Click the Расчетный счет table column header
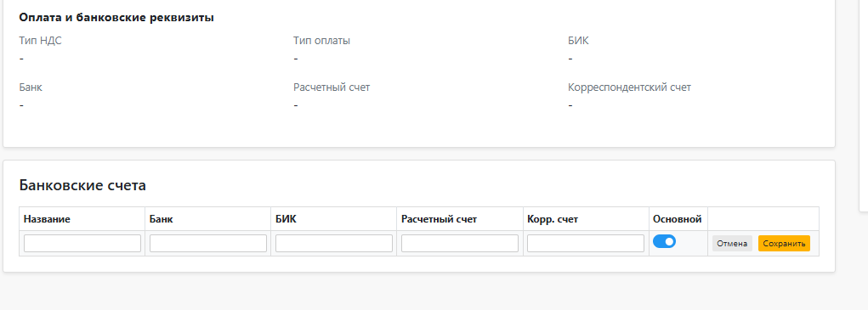 (x=439, y=219)
